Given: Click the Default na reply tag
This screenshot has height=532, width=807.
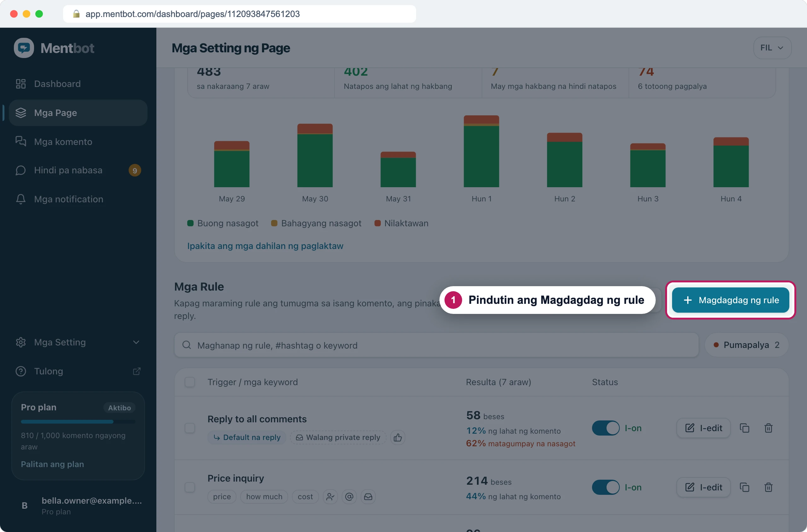Looking at the screenshot, I should click(x=247, y=437).
